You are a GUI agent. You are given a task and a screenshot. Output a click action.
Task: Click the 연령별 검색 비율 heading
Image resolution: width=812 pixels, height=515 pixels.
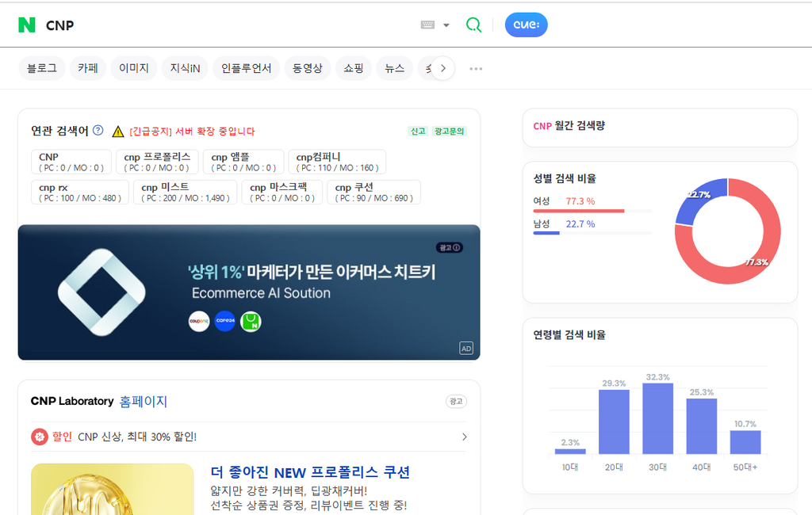pyautogui.click(x=569, y=335)
